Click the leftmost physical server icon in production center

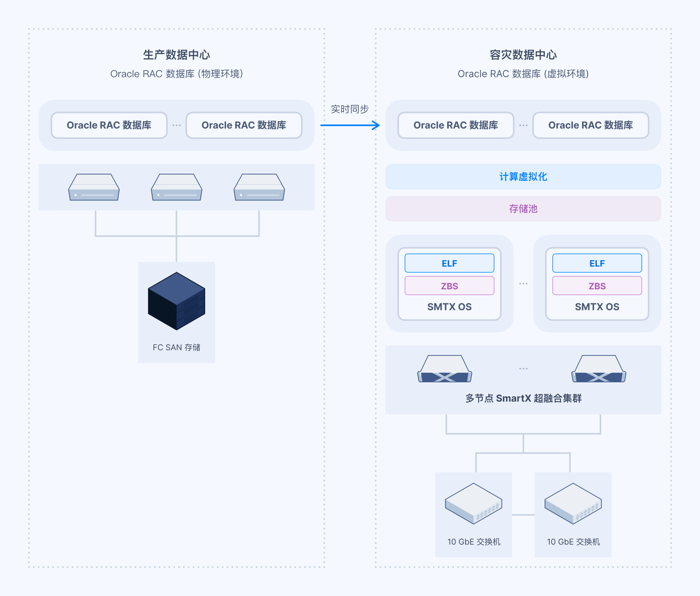(94, 187)
